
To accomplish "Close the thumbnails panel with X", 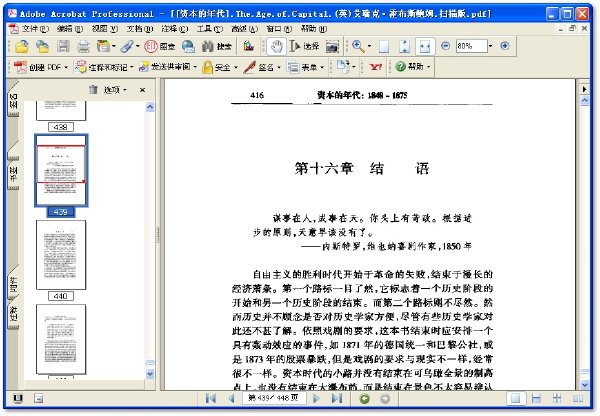I will [142, 90].
